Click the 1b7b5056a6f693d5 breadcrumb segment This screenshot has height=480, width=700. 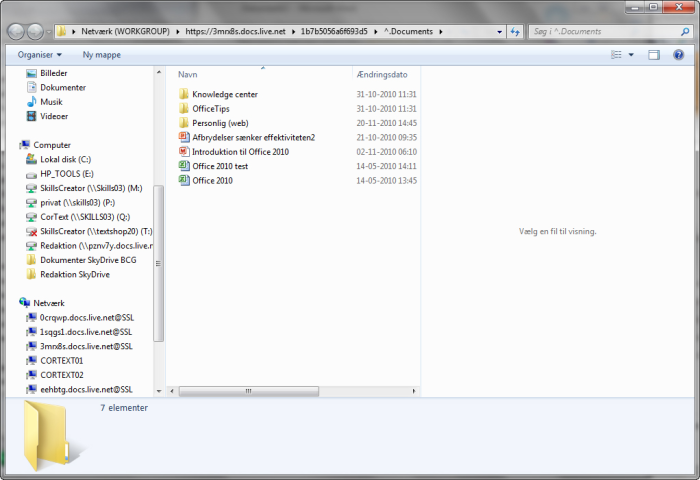point(334,32)
